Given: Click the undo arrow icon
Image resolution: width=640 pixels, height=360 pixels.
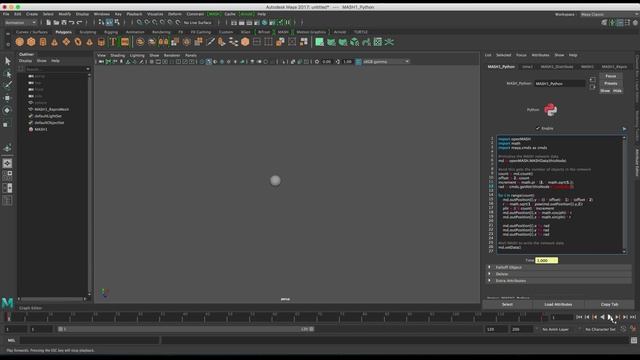Looking at the screenshot, I should (71, 22).
